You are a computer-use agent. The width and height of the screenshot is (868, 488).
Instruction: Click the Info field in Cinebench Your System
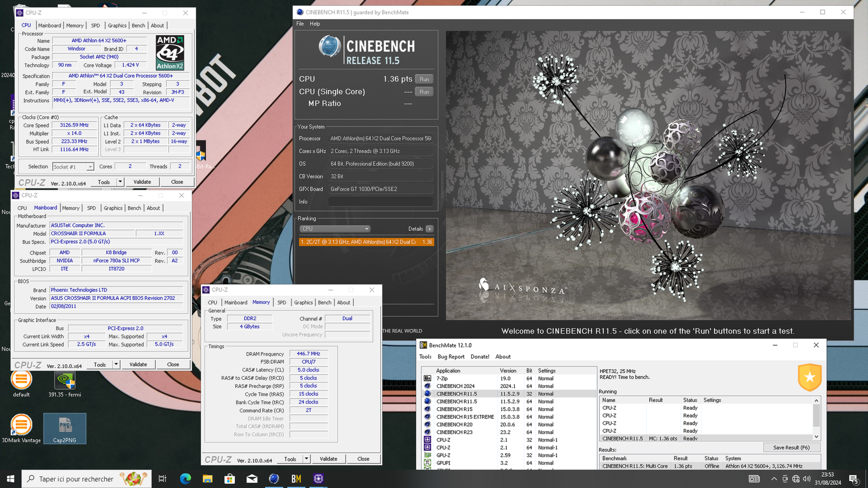[380, 202]
